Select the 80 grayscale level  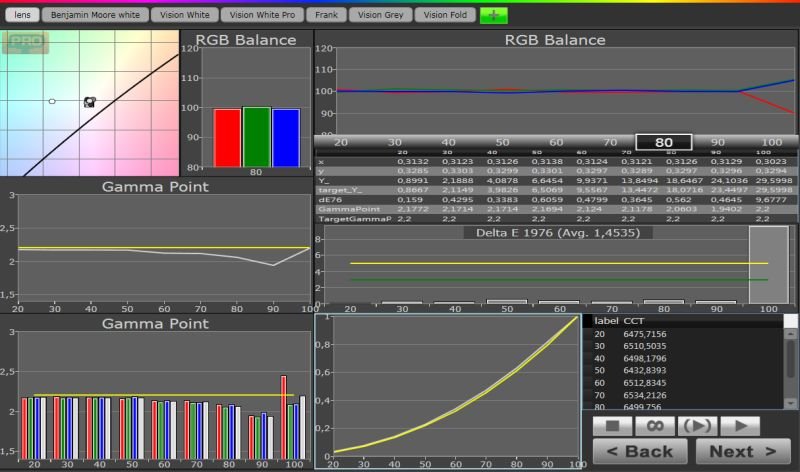tap(664, 142)
